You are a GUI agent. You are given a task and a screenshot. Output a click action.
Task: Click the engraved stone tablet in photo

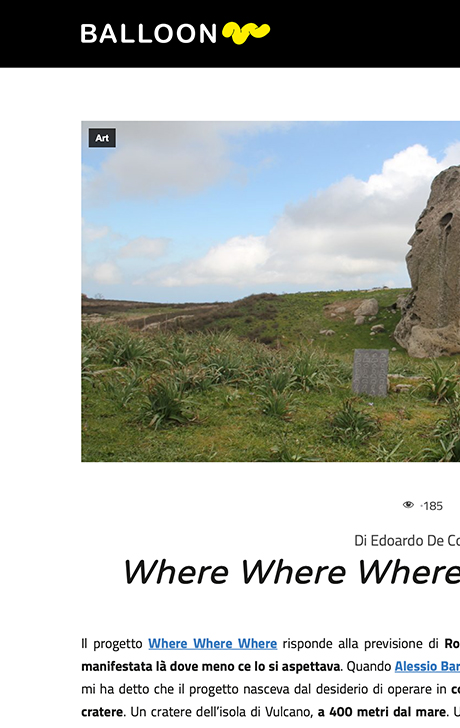(370, 372)
